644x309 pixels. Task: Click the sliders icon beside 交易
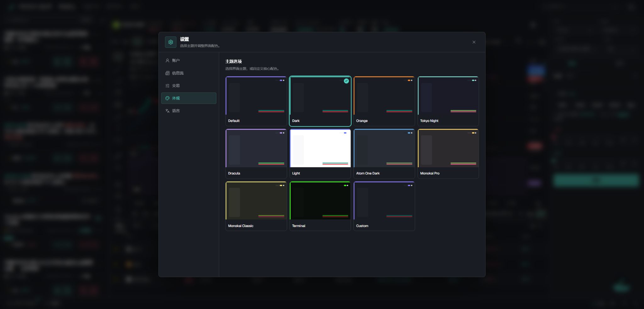pyautogui.click(x=167, y=86)
